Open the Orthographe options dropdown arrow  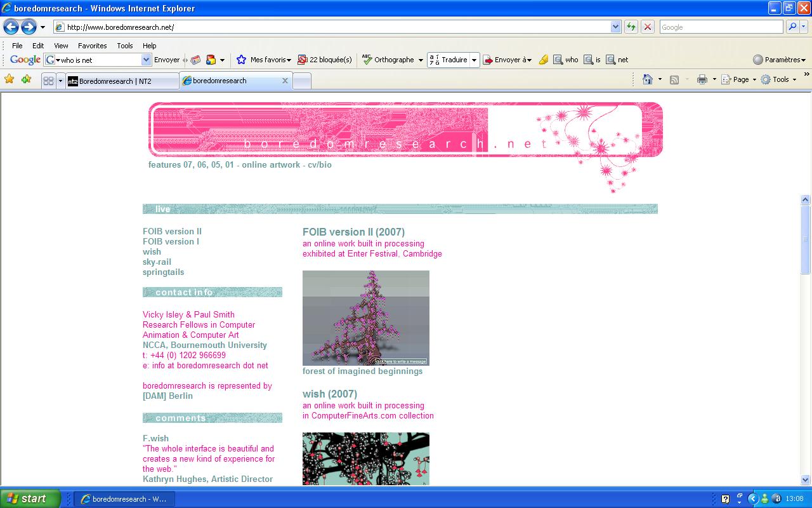pos(421,60)
